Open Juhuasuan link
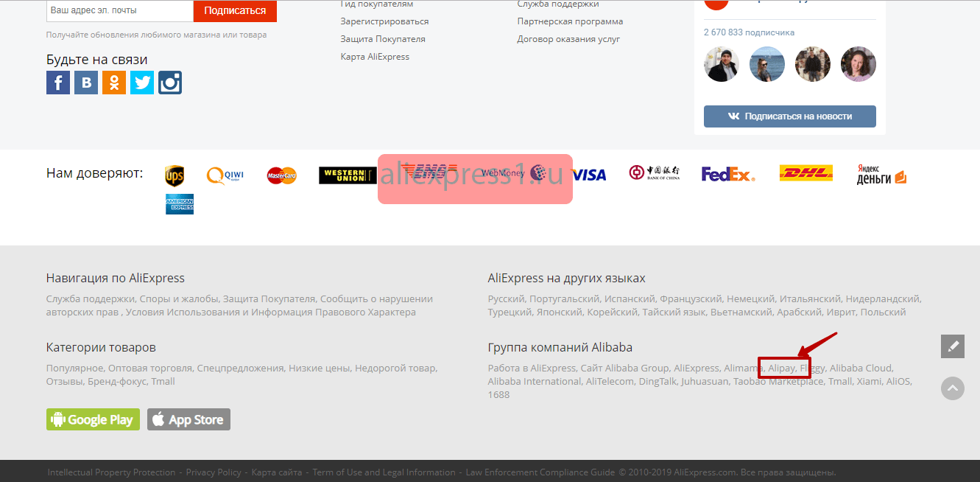Image resolution: width=980 pixels, height=482 pixels. 704,381
